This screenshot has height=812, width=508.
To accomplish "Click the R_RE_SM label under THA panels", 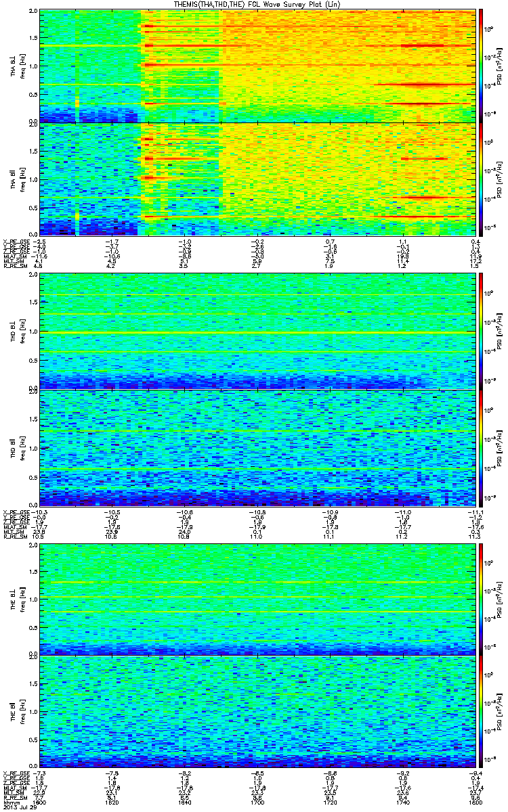I will [x=16, y=267].
